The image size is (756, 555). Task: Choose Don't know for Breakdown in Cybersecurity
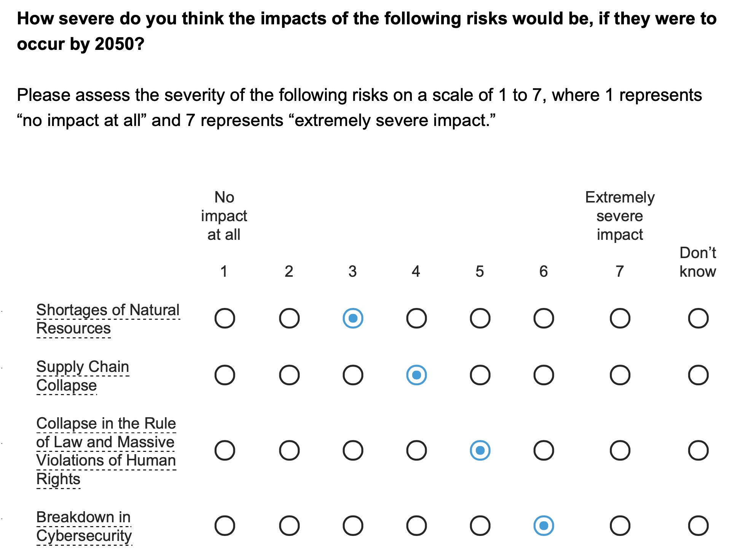click(x=698, y=526)
